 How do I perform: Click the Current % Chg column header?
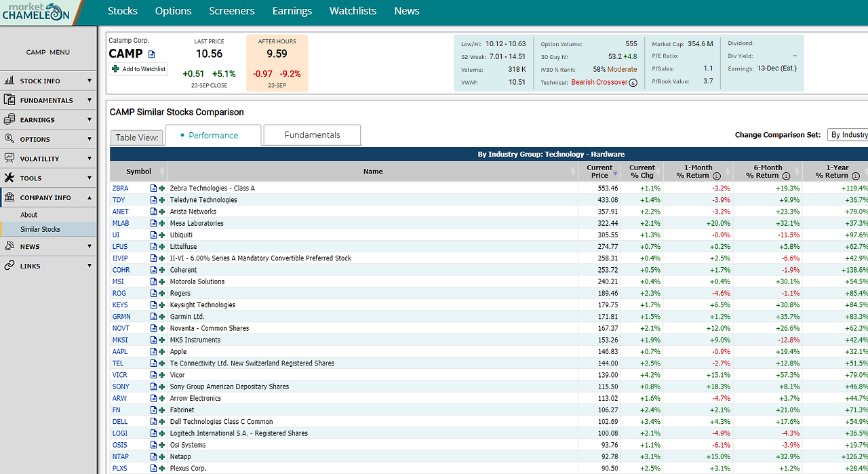pos(642,172)
